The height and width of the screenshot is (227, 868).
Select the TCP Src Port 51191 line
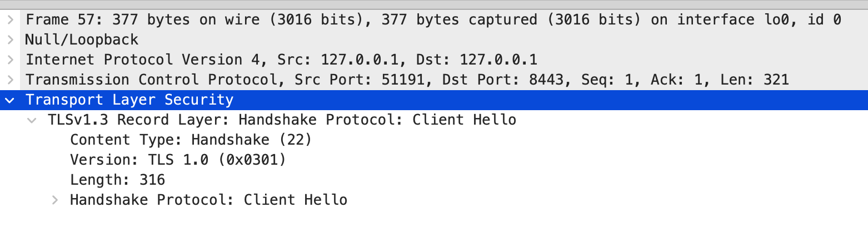click(434, 80)
